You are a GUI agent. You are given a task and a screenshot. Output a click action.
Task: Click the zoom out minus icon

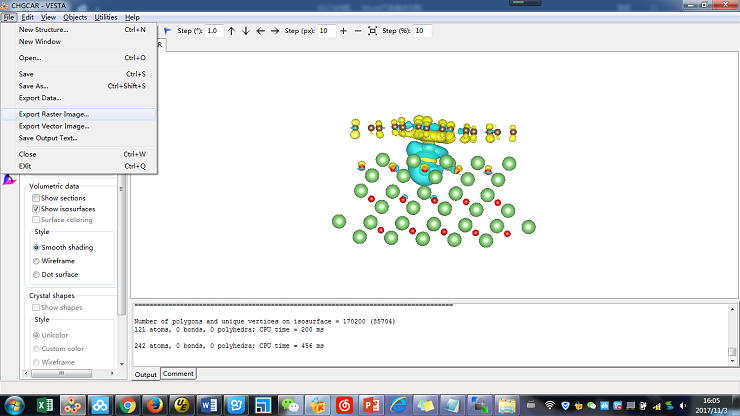[x=358, y=31]
